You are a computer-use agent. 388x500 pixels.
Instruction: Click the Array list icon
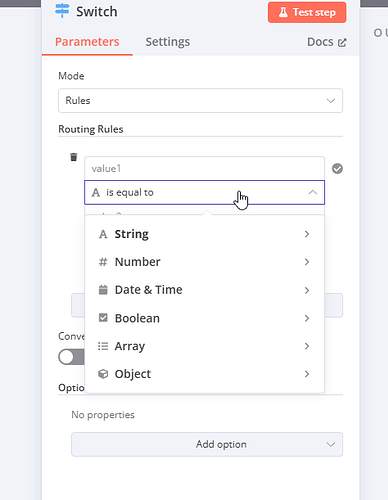pos(103,346)
